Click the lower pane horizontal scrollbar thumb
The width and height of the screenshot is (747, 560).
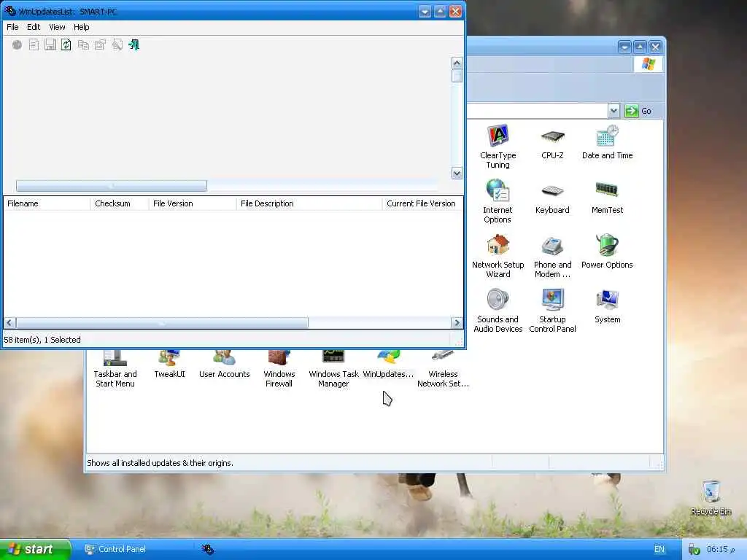pos(162,323)
